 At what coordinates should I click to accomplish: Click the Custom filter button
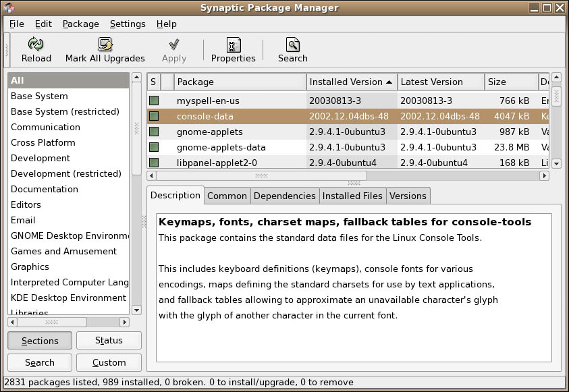[x=109, y=362]
